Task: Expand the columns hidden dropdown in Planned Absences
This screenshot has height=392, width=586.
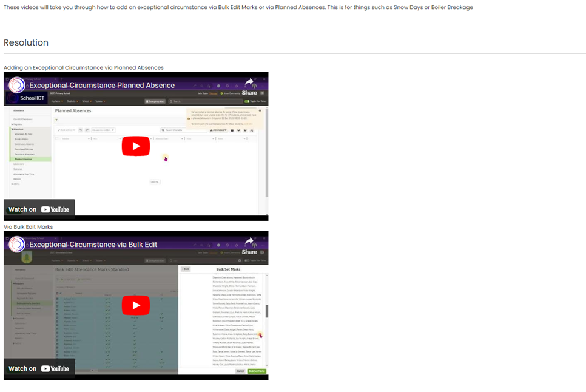Action: (103, 130)
